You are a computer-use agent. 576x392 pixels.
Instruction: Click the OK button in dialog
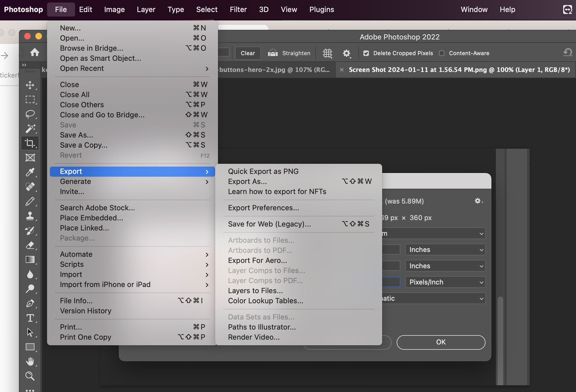pos(441,342)
